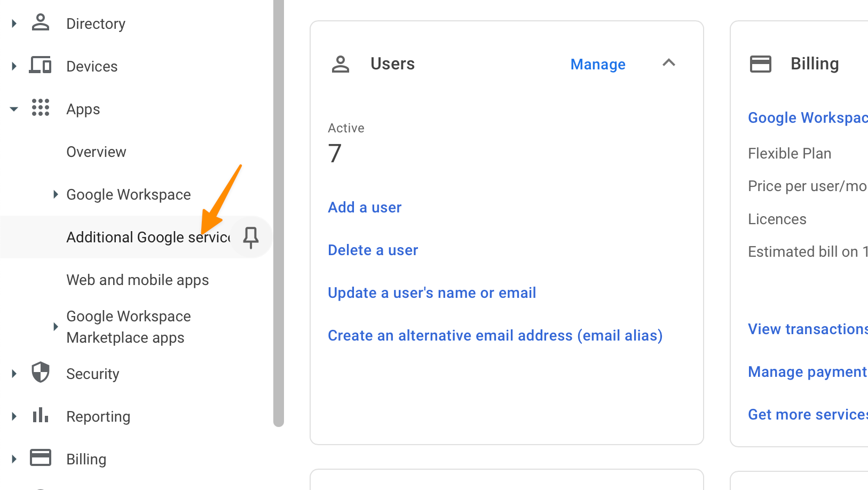Click Create an alternative email address link
This screenshot has height=490, width=868.
click(x=495, y=336)
